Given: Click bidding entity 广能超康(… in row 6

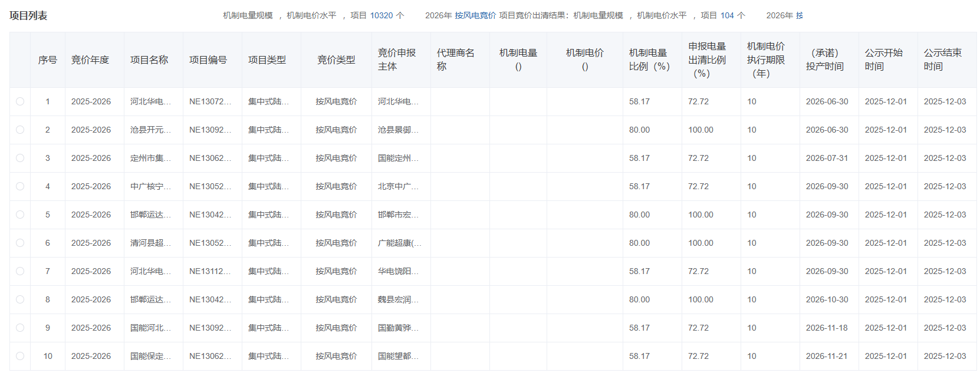Looking at the screenshot, I should tap(399, 243).
